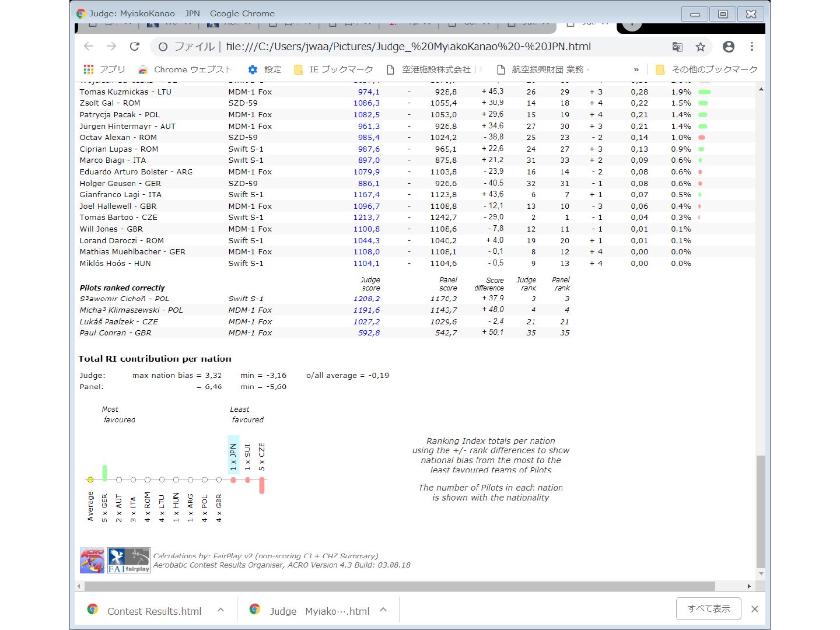Select pilot name Miklós Hoós - HUN
Screen dimensions: 840x630
tap(115, 264)
